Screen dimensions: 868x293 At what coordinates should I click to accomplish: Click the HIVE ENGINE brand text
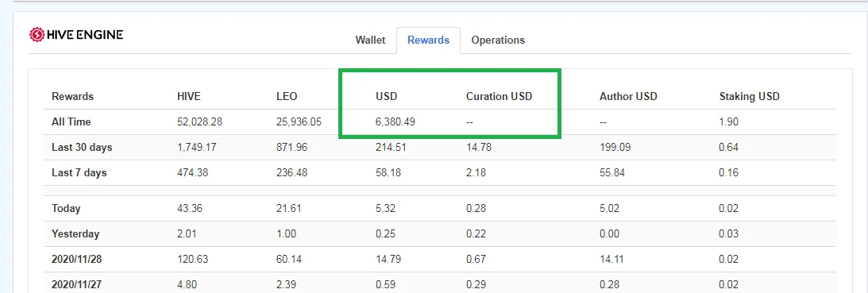(84, 36)
